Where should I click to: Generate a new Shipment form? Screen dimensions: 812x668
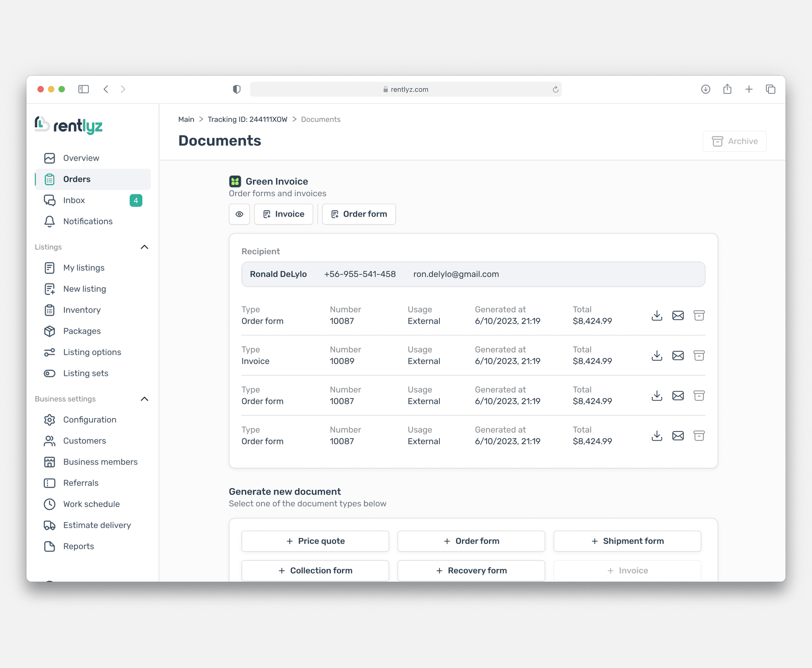coord(627,541)
